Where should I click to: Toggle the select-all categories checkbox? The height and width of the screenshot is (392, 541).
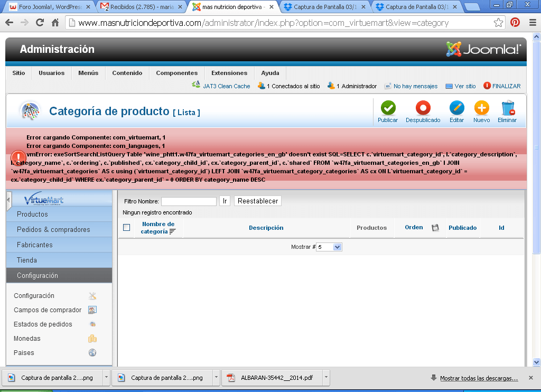(x=127, y=227)
